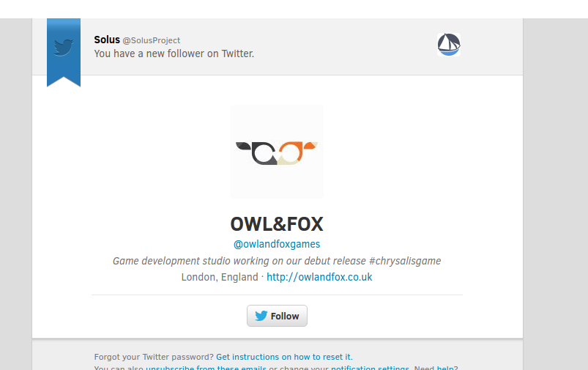Image resolution: width=588 pixels, height=370 pixels.
Task: Follow the OWL&FOX account
Action: [x=277, y=316]
